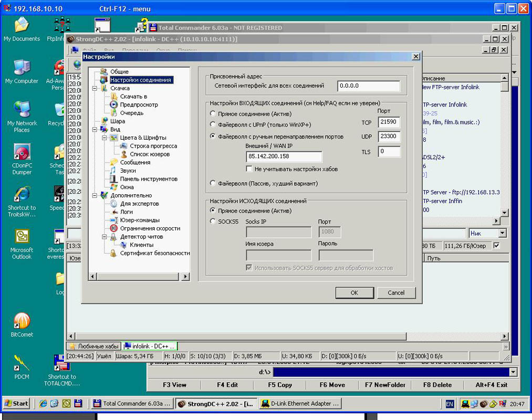Click Cancel in Настройки dialog

tap(397, 293)
